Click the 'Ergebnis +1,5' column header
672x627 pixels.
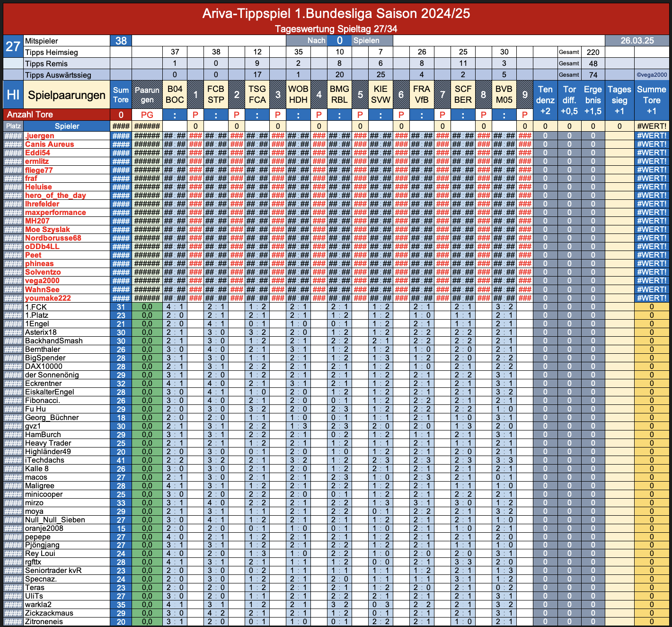click(593, 100)
